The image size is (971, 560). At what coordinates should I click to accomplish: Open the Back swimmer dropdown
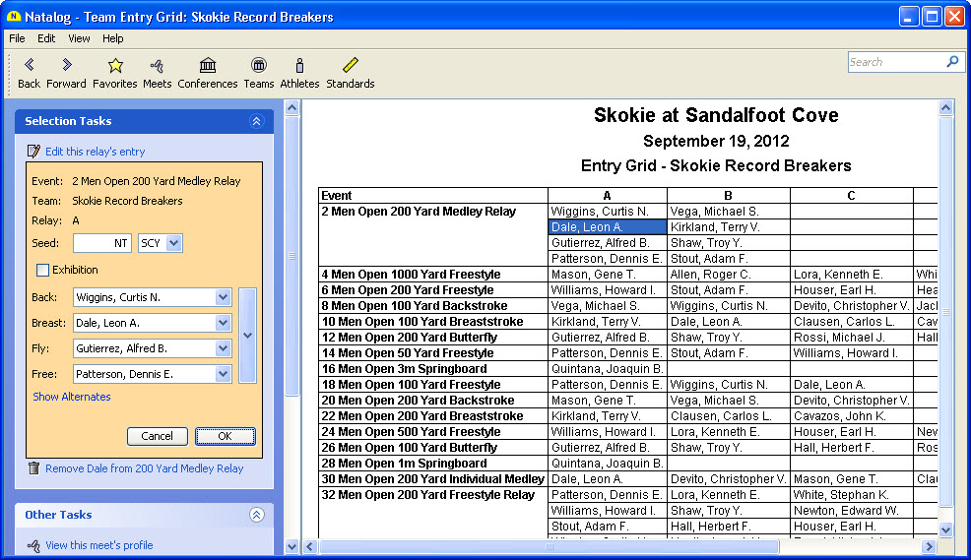tap(223, 297)
